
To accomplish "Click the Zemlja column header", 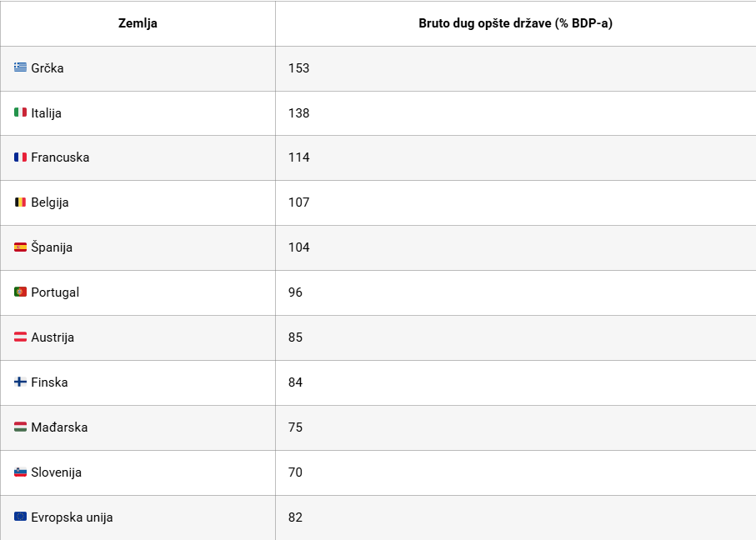I will [138, 23].
